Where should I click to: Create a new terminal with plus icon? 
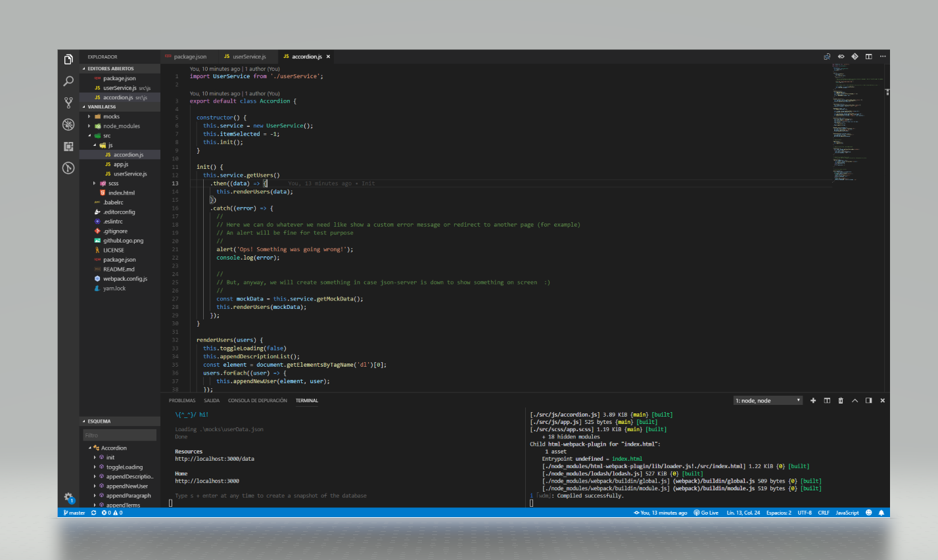[813, 400]
